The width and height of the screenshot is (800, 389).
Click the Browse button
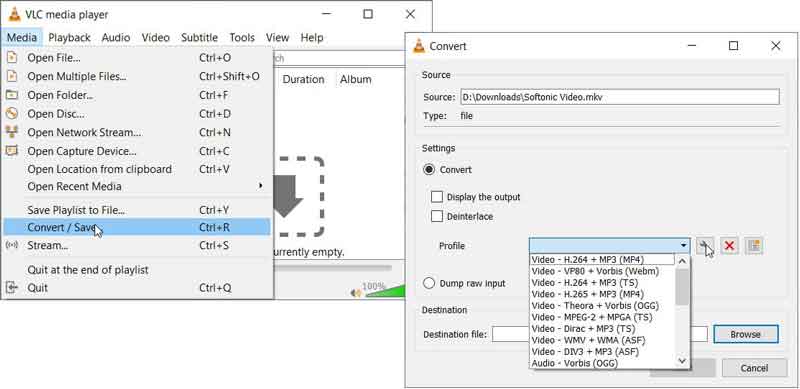[745, 334]
